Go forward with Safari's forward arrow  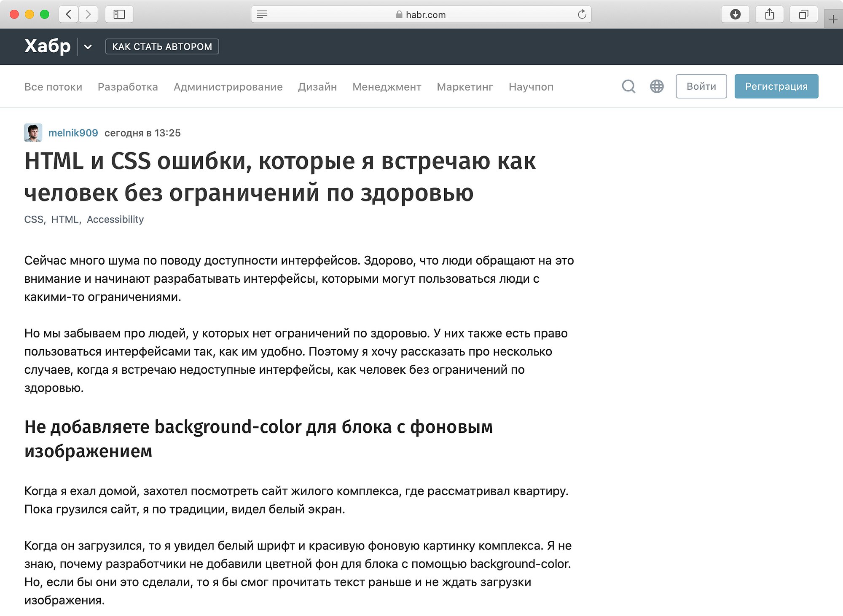click(88, 14)
